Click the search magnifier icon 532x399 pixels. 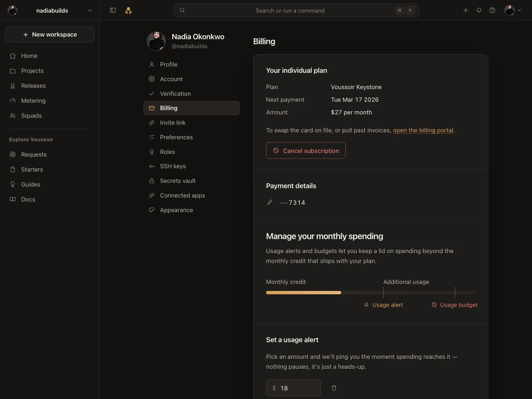pos(182,10)
